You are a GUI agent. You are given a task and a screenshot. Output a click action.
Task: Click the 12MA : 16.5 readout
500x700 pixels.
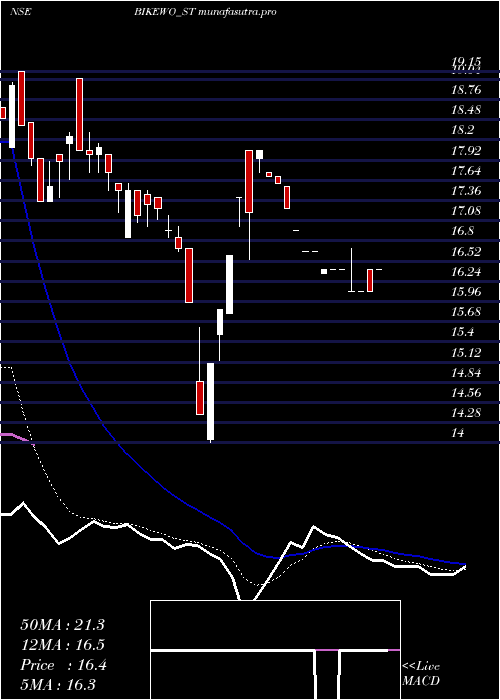[62, 645]
